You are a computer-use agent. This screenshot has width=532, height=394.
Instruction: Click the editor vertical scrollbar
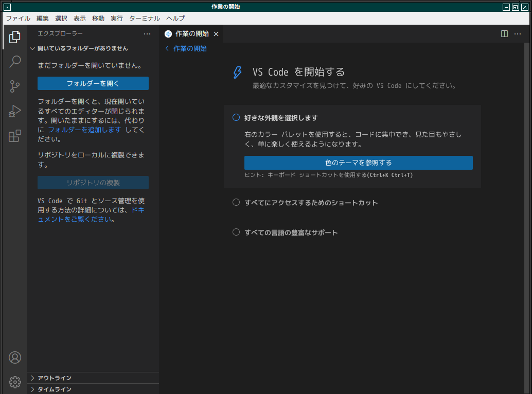pyautogui.click(x=526, y=218)
